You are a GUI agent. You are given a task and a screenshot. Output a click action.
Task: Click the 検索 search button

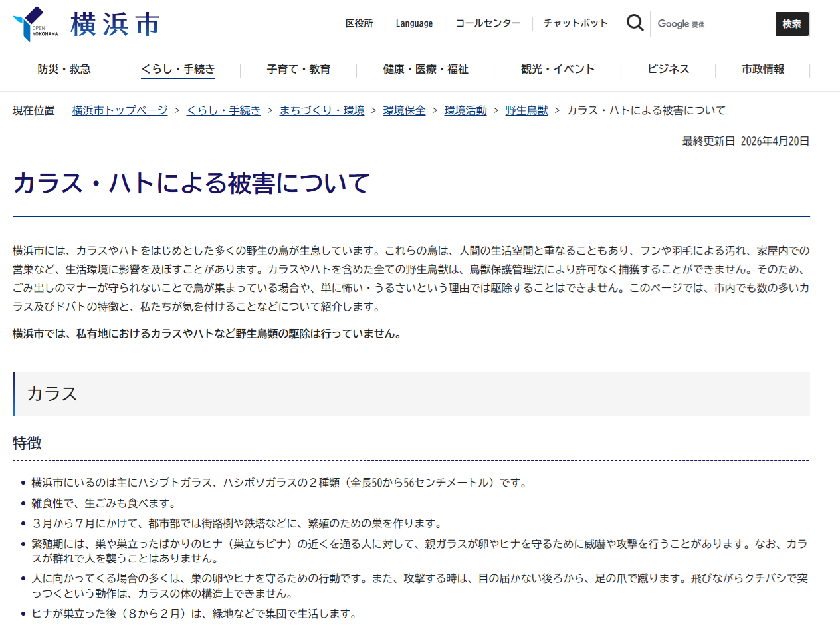tap(792, 24)
